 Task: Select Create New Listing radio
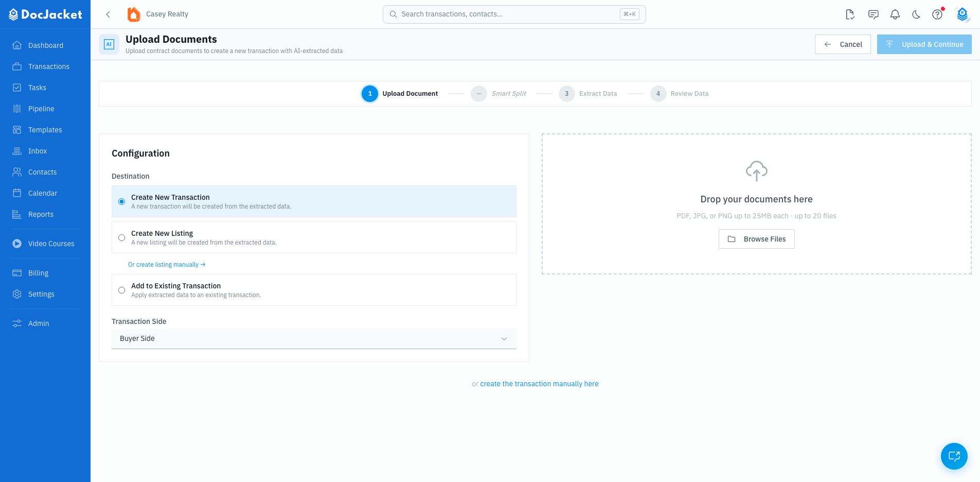coord(122,237)
